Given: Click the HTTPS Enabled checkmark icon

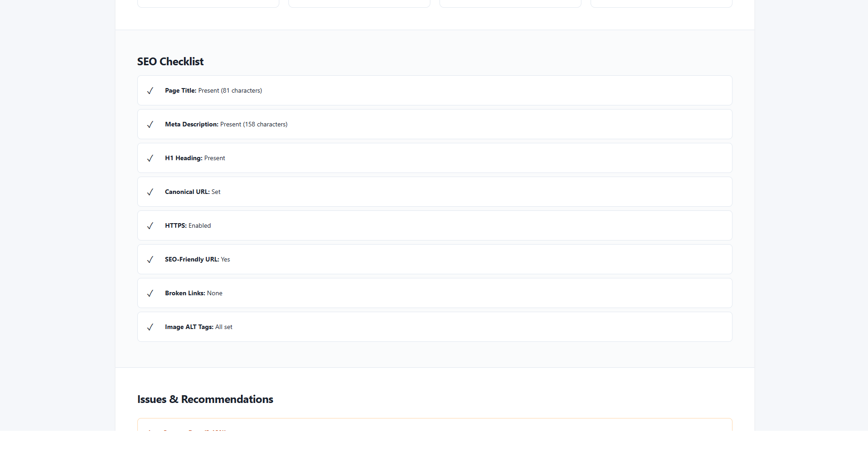Looking at the screenshot, I should coord(150,226).
